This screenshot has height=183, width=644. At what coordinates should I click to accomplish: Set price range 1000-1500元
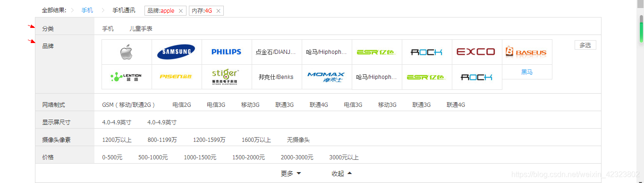tap(200, 157)
